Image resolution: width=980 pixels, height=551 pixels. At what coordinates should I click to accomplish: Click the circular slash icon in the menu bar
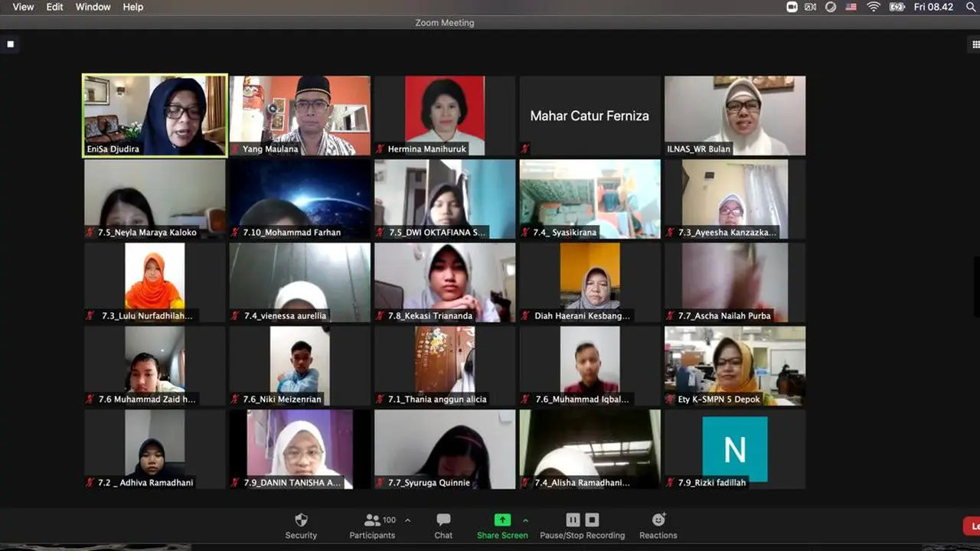tap(831, 7)
